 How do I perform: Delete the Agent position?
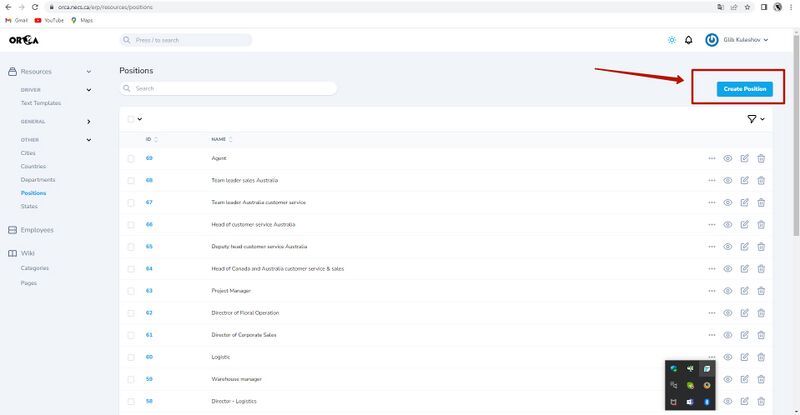pyautogui.click(x=761, y=158)
